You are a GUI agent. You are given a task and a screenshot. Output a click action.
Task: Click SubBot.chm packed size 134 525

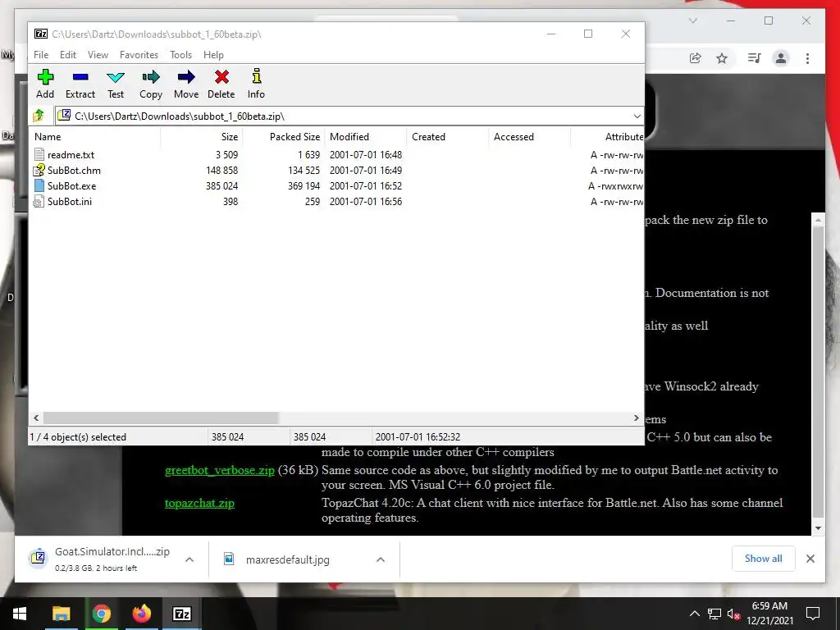(x=304, y=171)
